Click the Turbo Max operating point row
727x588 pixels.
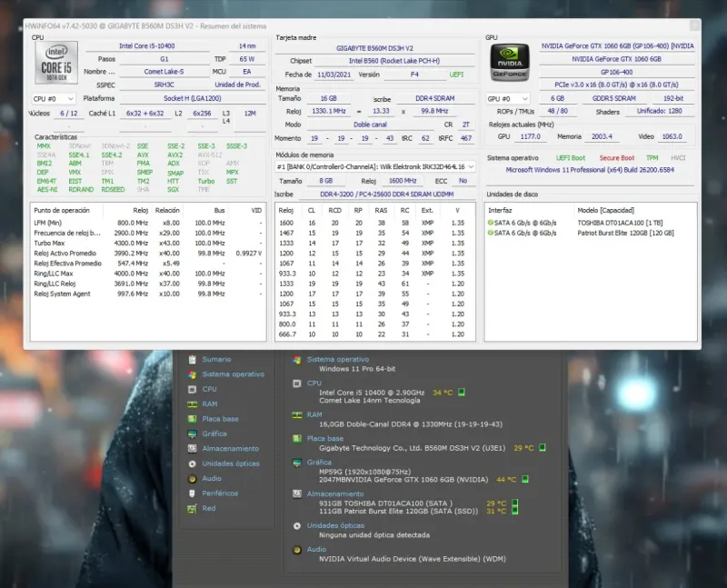148,243
